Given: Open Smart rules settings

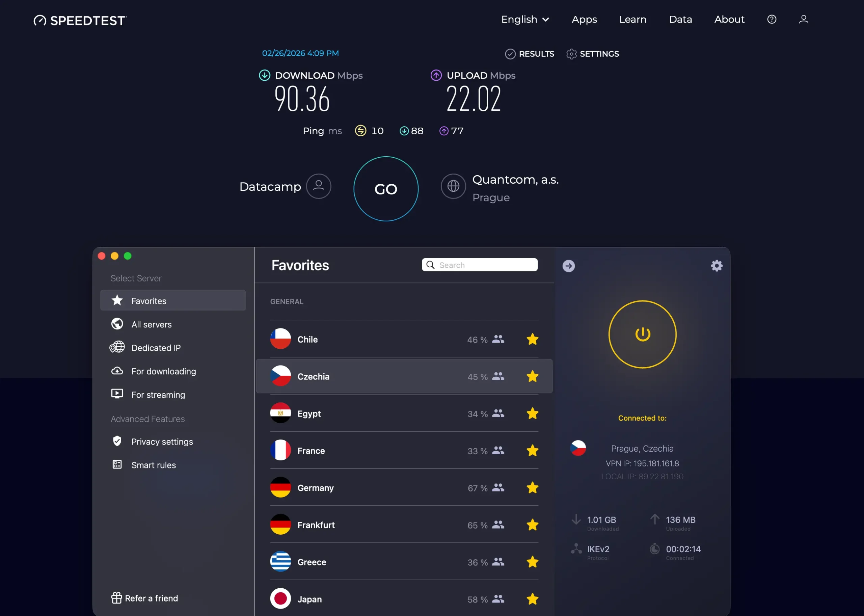Looking at the screenshot, I should pos(154,465).
